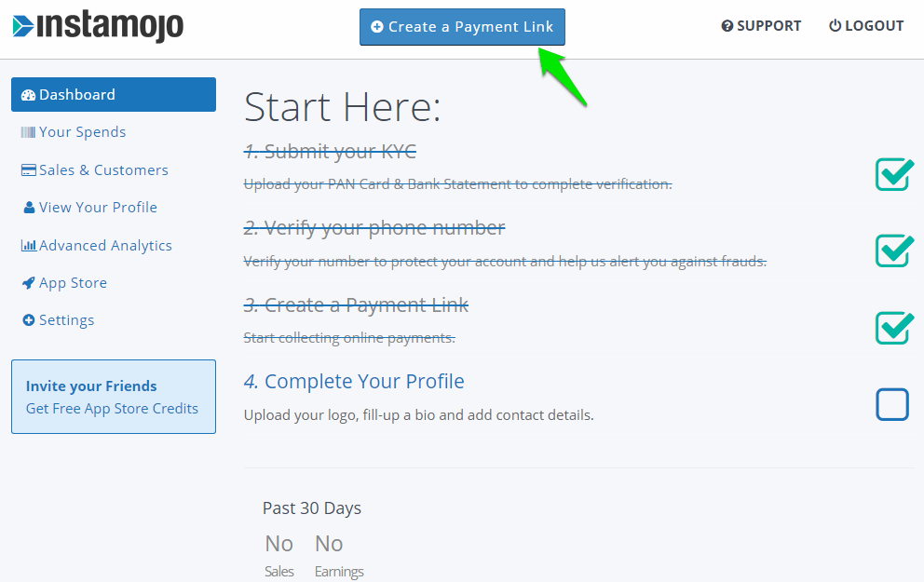The height and width of the screenshot is (582, 924).
Task: Click the Past 30 Days heading
Action: click(312, 508)
